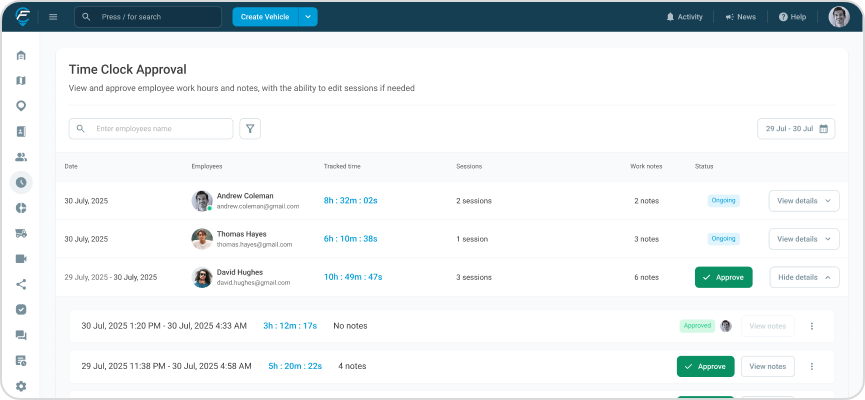Open the map icon in sidebar
Image resolution: width=865 pixels, height=400 pixels.
point(21,81)
